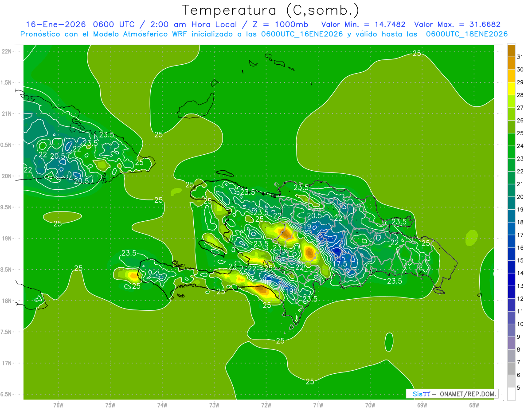Click the "22N" latitude axis label
Image resolution: width=532 pixels, height=411 pixels.
coord(6,51)
